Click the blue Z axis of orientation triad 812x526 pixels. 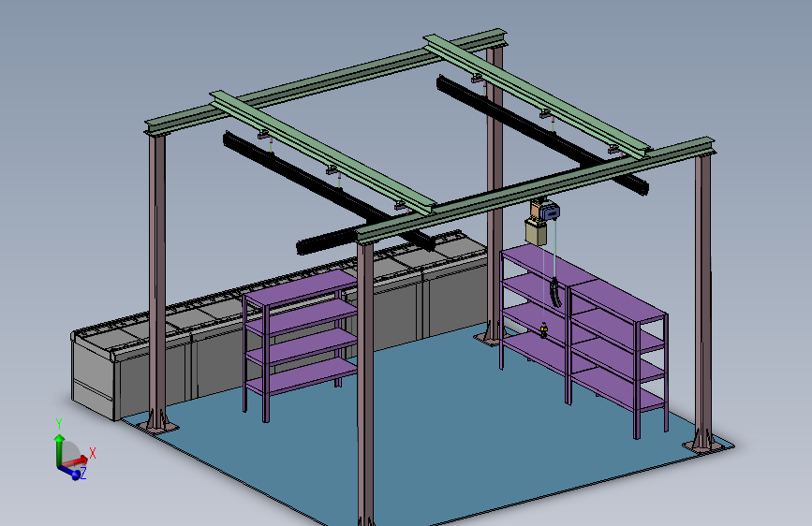coord(71,472)
